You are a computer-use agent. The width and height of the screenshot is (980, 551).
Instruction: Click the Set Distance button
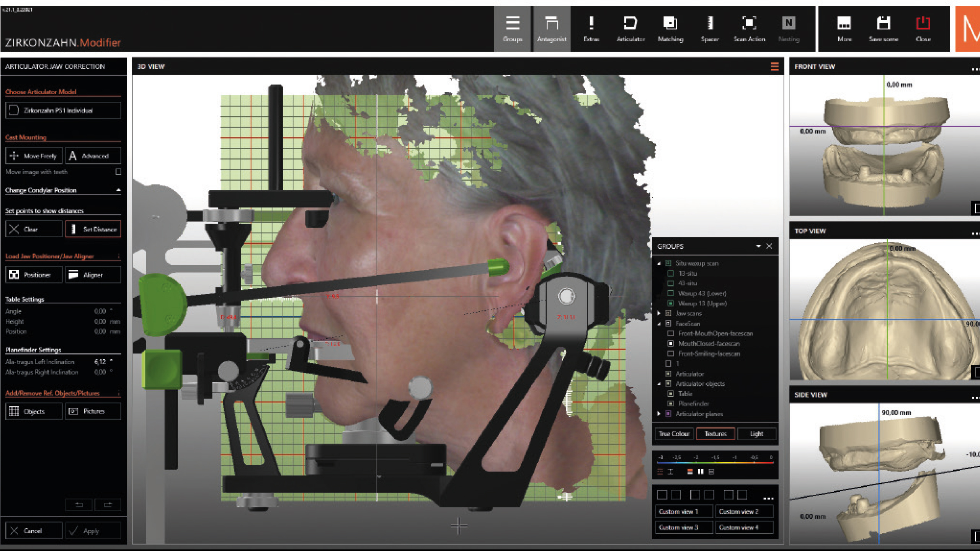pyautogui.click(x=93, y=229)
